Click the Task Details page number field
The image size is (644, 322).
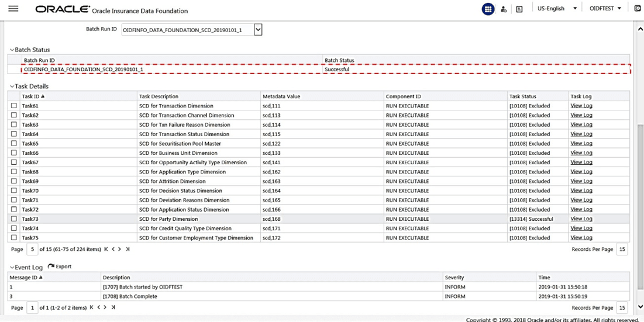click(32, 249)
